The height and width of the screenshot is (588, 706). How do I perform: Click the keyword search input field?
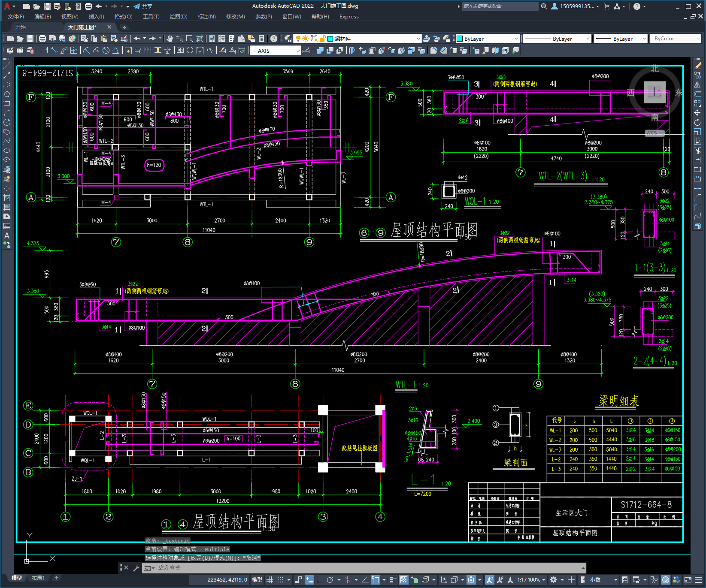[500, 6]
